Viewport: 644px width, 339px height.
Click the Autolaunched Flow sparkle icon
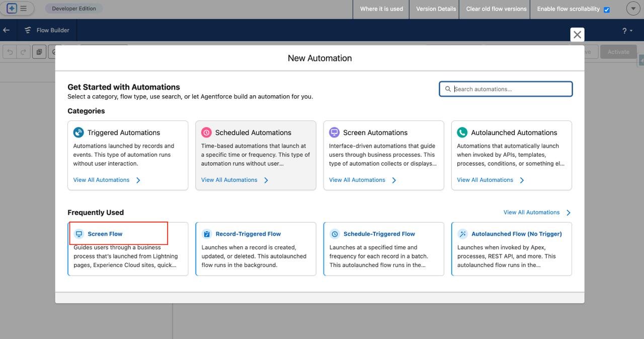tap(462, 234)
